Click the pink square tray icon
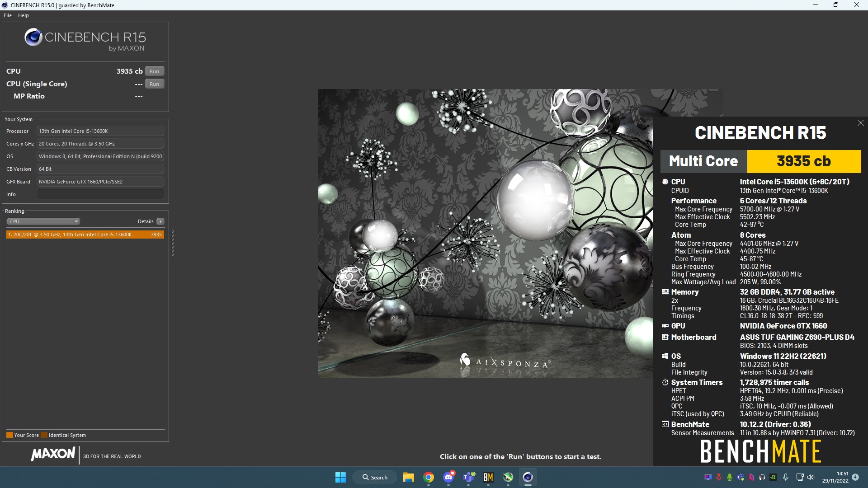 (751, 477)
